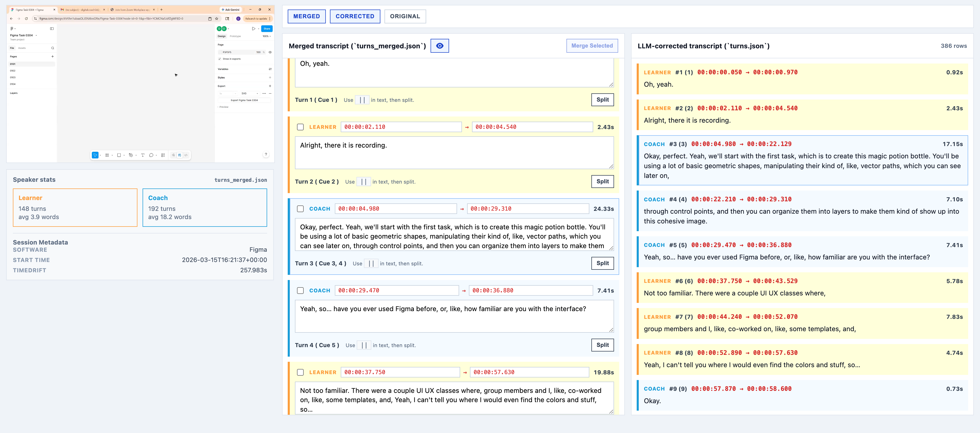Switch to the CORRECTED view tab
This screenshot has width=980, height=433.
click(355, 16)
